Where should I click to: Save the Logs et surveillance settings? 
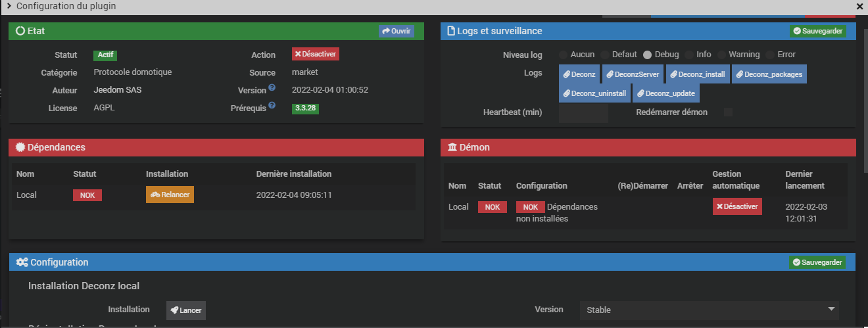pos(817,31)
